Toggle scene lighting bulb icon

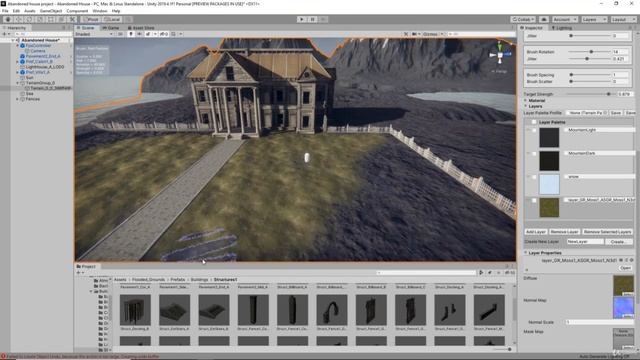(x=131, y=34)
